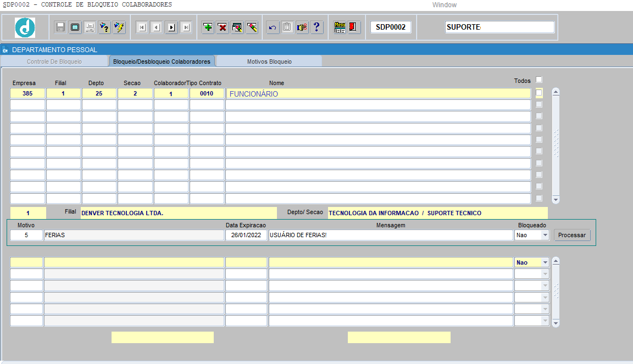This screenshot has height=364, width=633.
Task: Go to next record navigation icon
Action: (171, 27)
